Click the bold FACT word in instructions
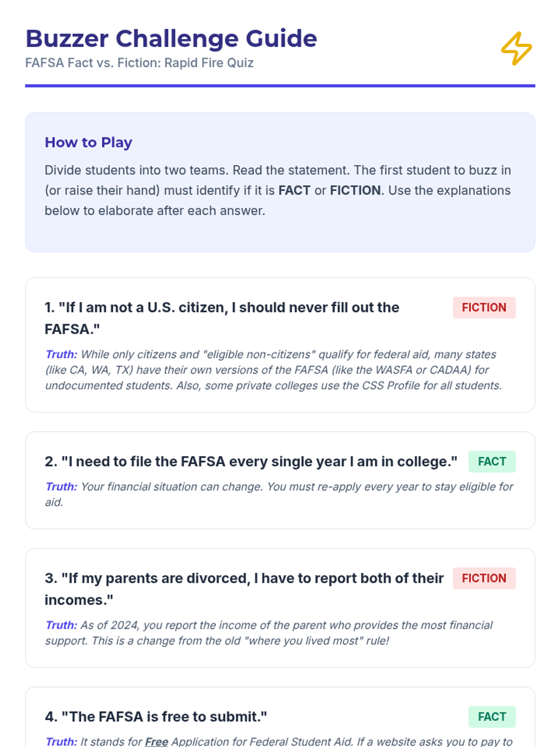Screen dimensions: 560x747 (294, 190)
